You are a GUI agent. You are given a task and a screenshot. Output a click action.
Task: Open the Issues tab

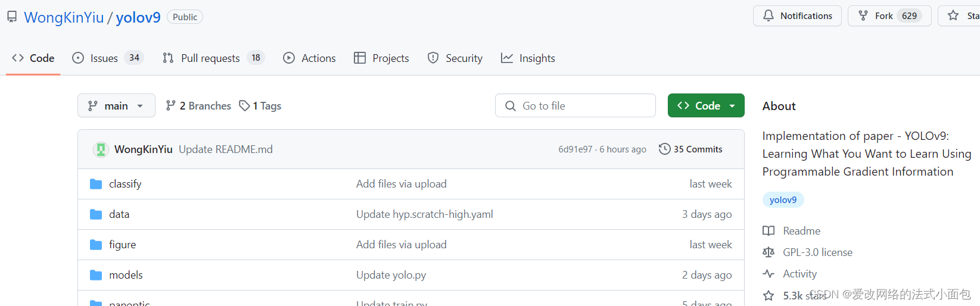point(107,58)
